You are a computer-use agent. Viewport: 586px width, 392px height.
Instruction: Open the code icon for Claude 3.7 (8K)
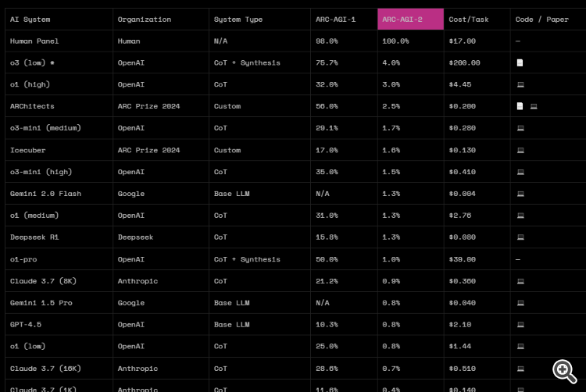click(x=520, y=281)
